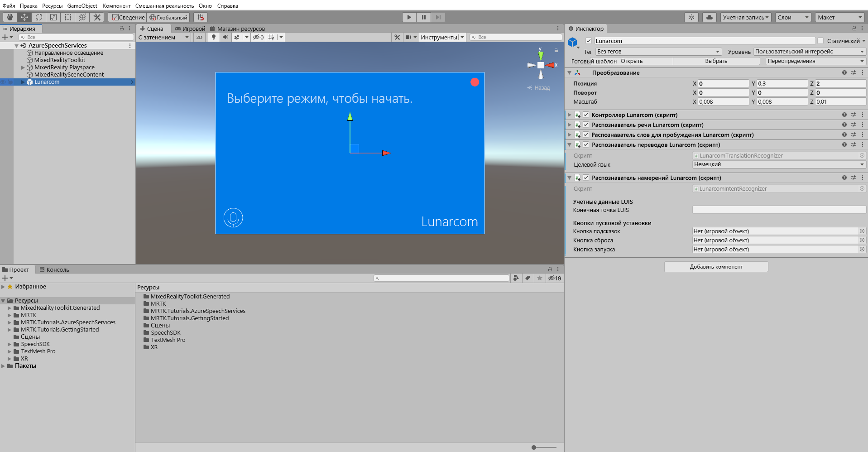
Task: Open the GameObject menu
Action: pos(82,6)
